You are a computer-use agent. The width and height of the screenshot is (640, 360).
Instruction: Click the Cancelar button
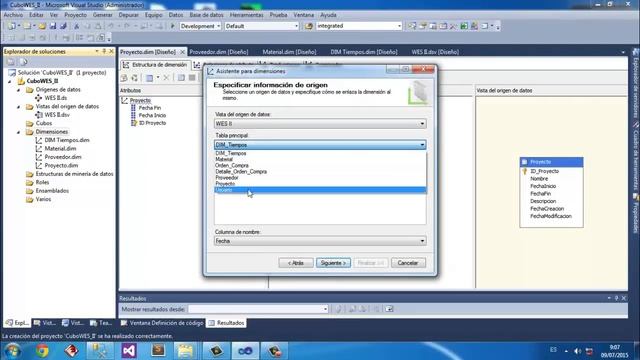pyautogui.click(x=408, y=263)
